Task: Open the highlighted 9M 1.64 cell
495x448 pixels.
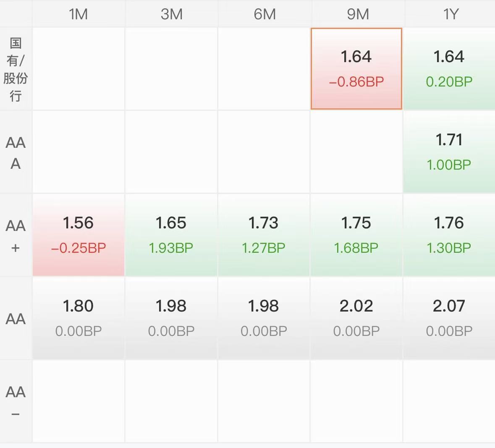Action: 356,69
